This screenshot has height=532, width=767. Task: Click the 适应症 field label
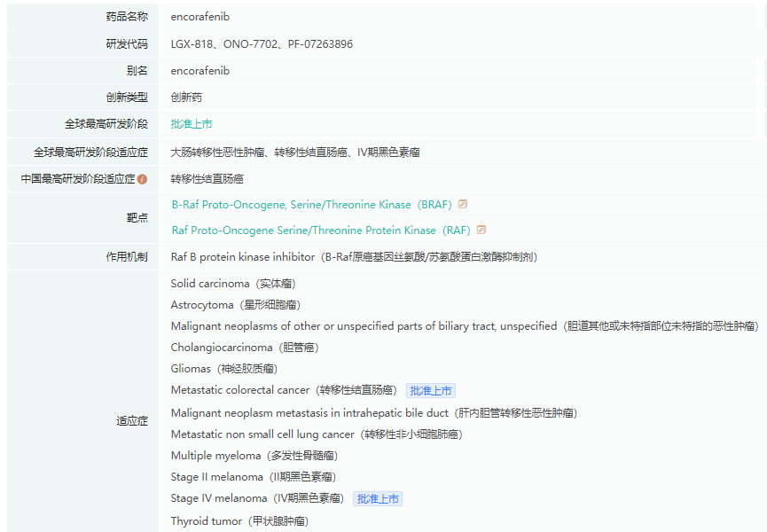(x=132, y=420)
